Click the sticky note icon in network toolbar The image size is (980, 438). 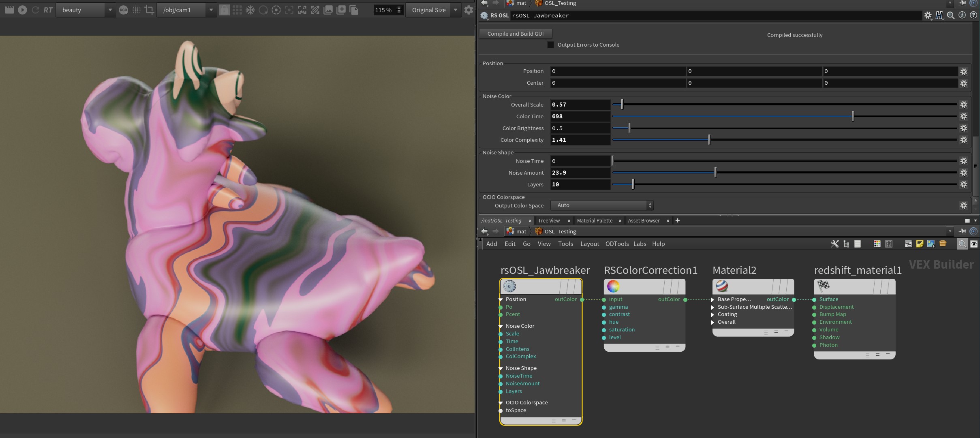click(x=920, y=244)
